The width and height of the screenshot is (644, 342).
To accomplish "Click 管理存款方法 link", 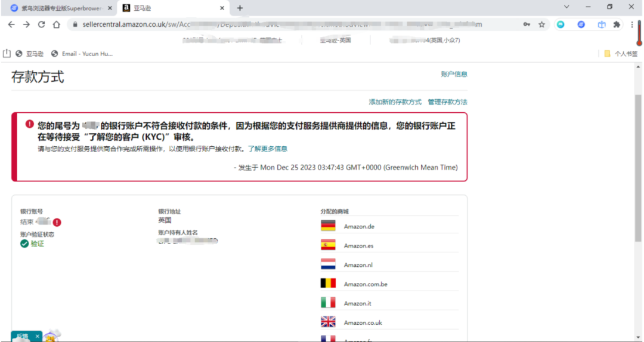I will (447, 102).
